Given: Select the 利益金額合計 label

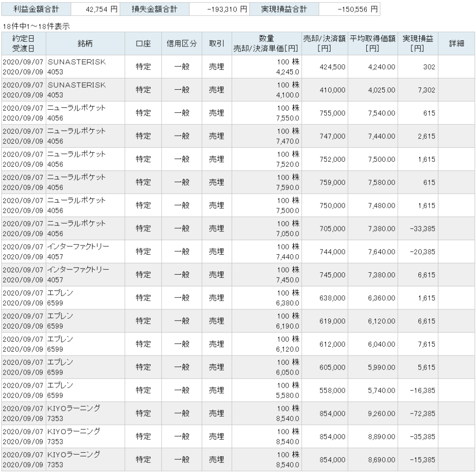Looking at the screenshot, I should pos(36,9).
